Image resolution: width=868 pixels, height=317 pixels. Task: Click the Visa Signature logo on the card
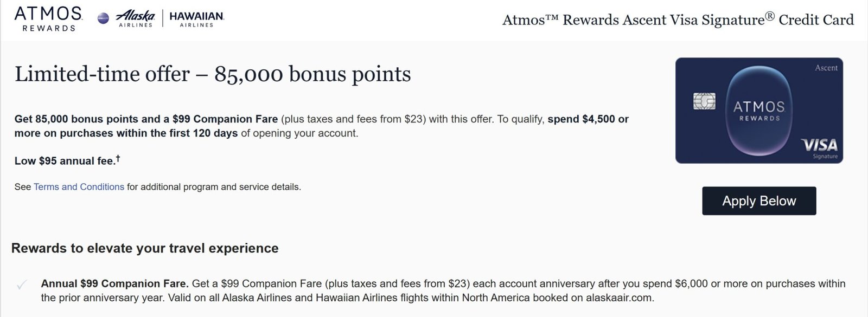coord(819,147)
